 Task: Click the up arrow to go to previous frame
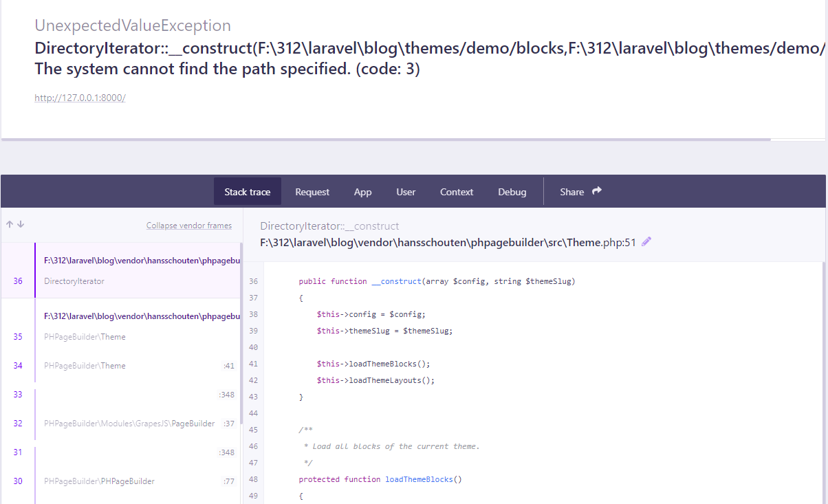(8, 225)
